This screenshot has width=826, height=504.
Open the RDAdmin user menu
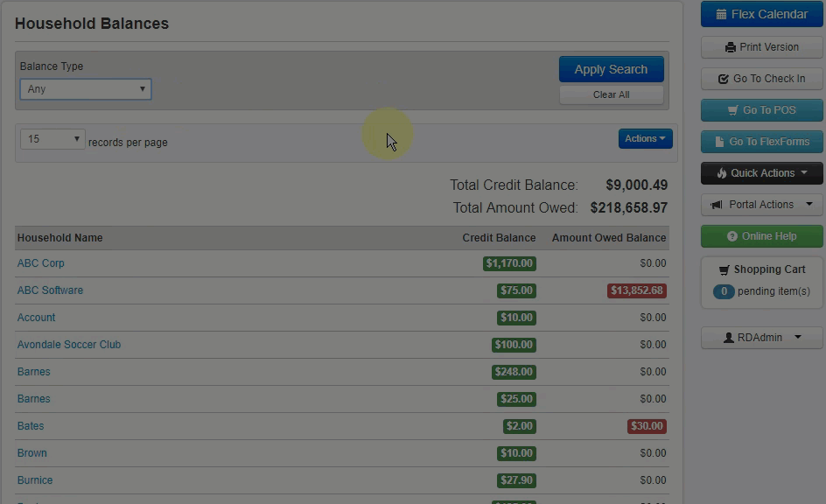pyautogui.click(x=761, y=338)
